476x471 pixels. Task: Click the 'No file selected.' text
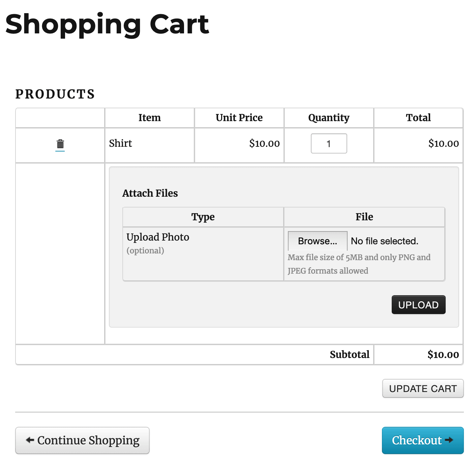coord(384,241)
